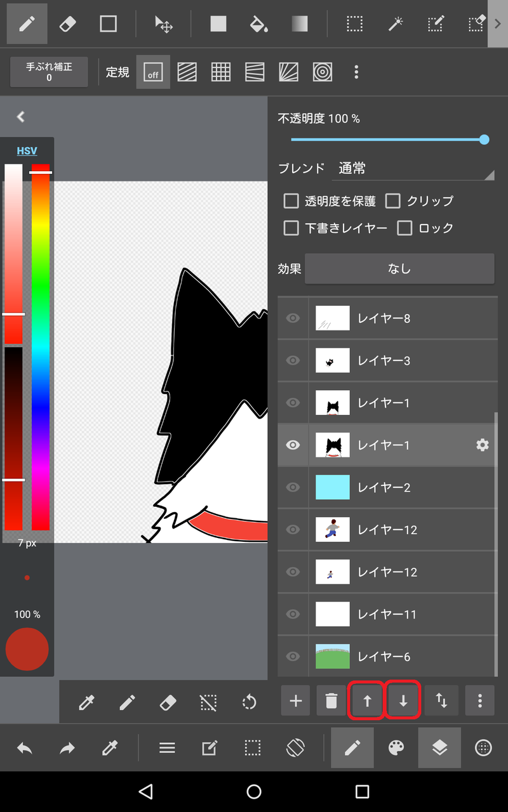Open the 手ぶれ補正 stabilizer setting

(49, 72)
